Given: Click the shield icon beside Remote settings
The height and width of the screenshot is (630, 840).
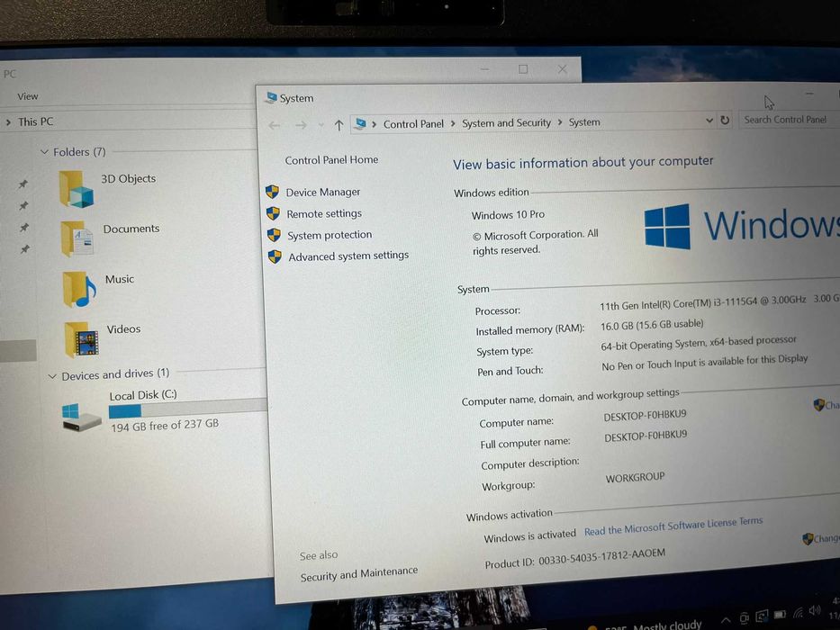Looking at the screenshot, I should point(273,214).
